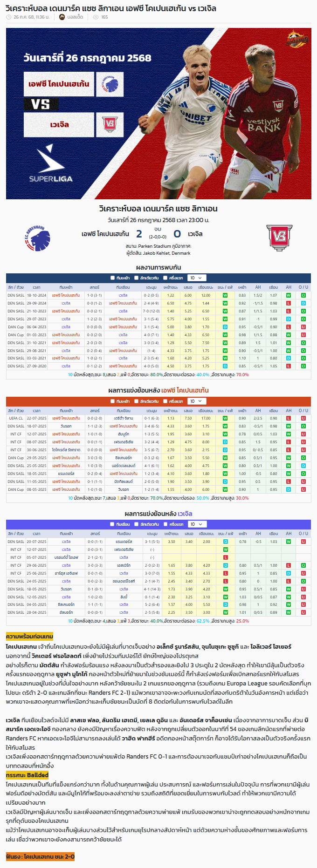
Task: Click the 7-0 (12-0) corners in 21-10-2023 row
Action: 152,311
